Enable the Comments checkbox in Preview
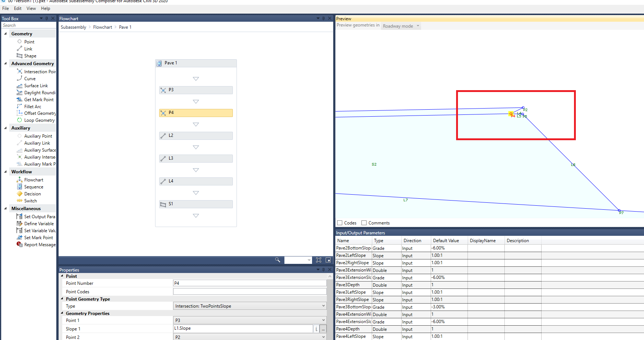Image resolution: width=644 pixels, height=340 pixels. coord(364,223)
